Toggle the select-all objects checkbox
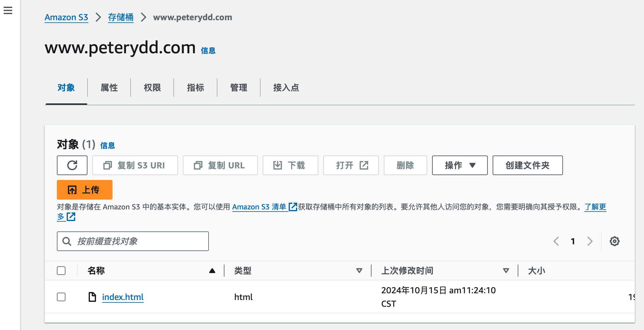Viewport: 644px width, 330px height. [x=61, y=271]
